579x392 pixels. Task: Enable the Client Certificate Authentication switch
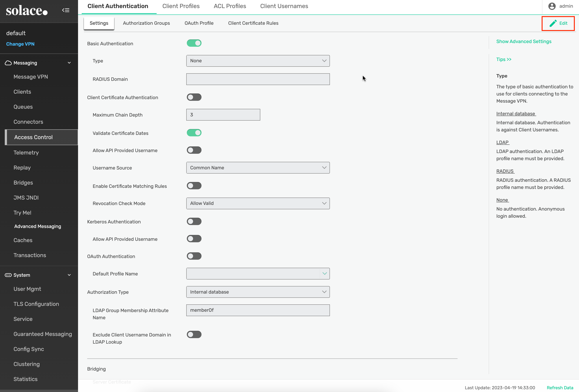point(194,97)
